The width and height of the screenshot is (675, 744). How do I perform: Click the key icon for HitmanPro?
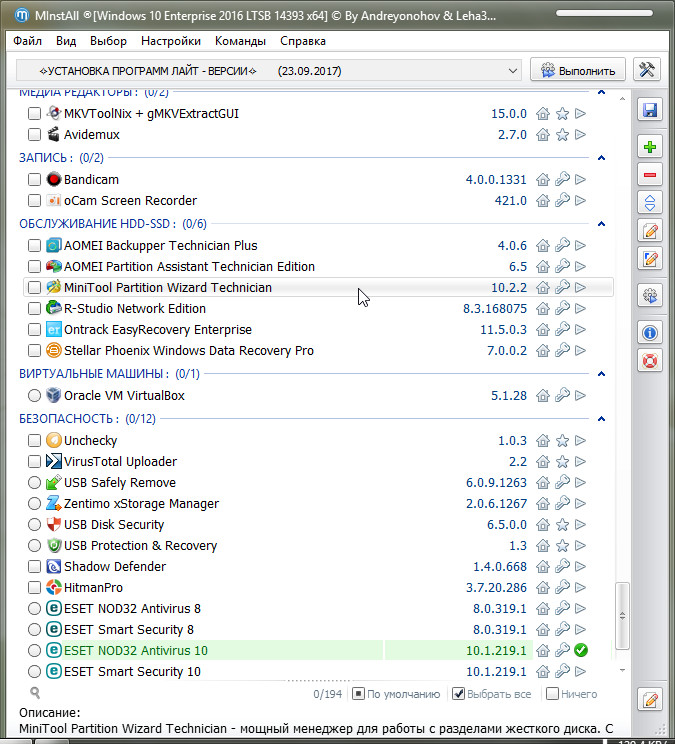(562, 588)
